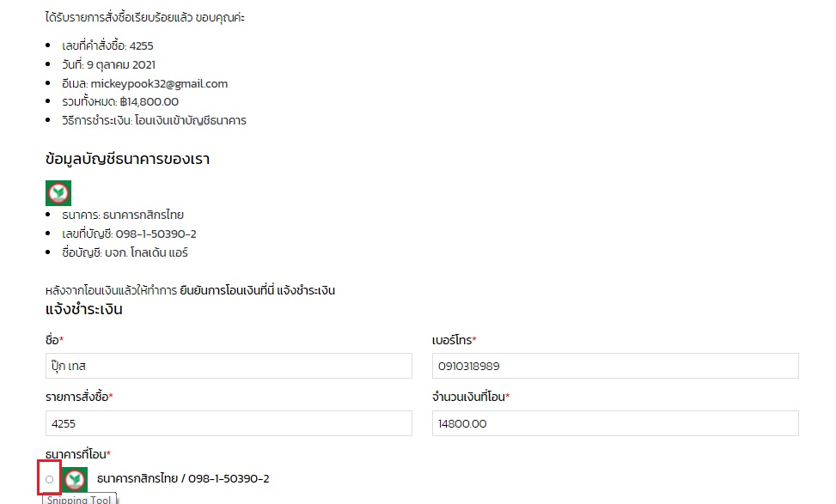
Task: Click the ข้อมูลบัญชีธนาคารของเรา heading
Action: tap(127, 159)
